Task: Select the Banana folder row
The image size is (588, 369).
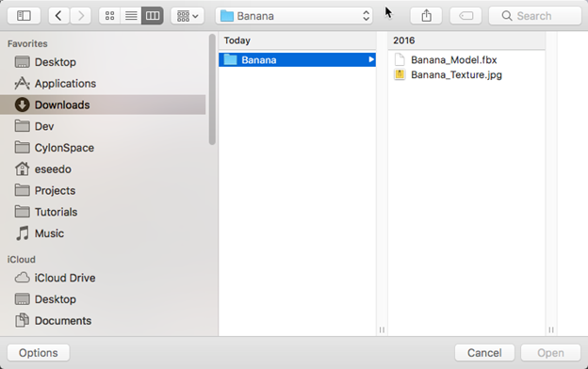Action: pyautogui.click(x=297, y=59)
